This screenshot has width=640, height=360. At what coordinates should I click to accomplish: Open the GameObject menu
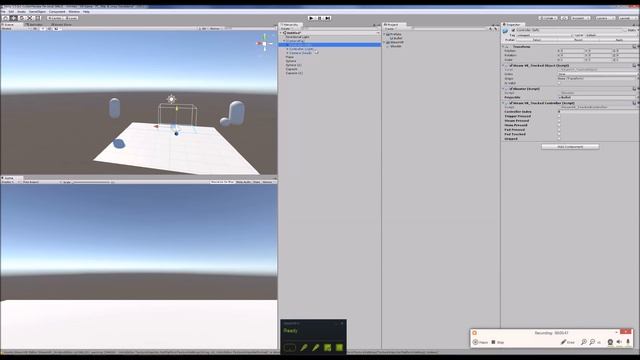[x=37, y=11]
